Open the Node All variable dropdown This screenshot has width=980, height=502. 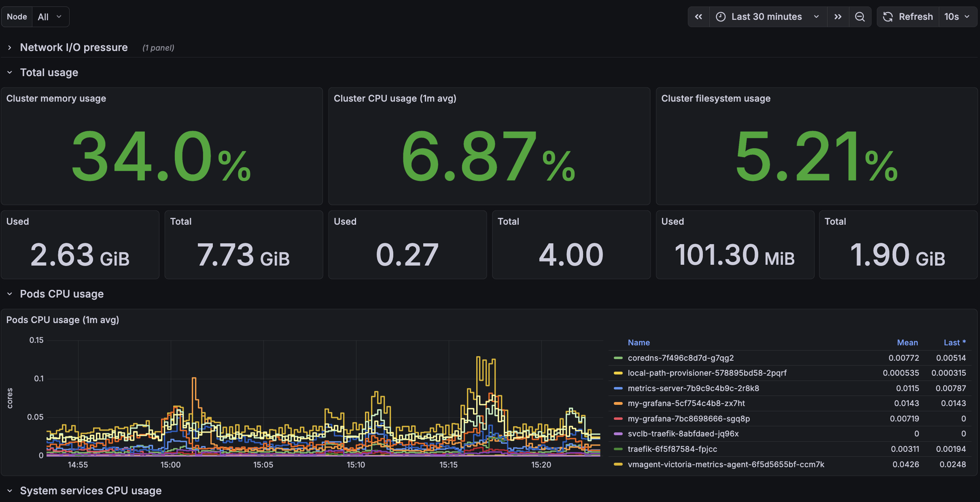coord(50,17)
